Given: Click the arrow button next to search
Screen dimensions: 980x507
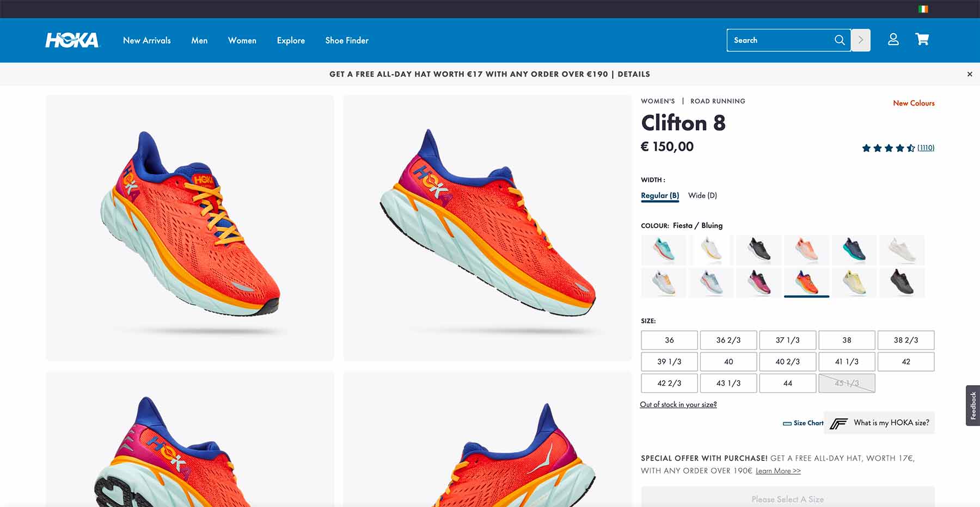Looking at the screenshot, I should click(x=861, y=40).
